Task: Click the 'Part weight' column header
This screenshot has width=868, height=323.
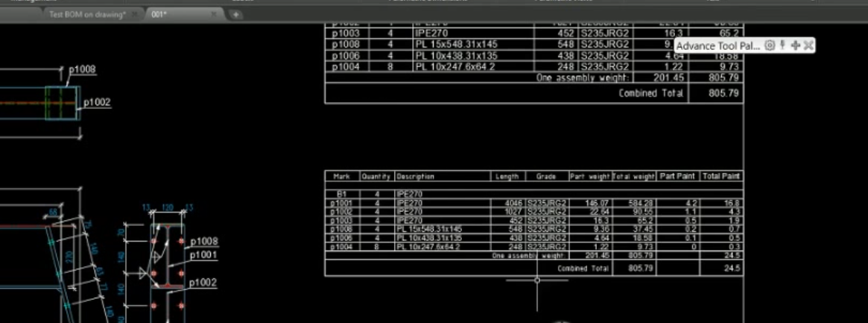Action: 590,176
